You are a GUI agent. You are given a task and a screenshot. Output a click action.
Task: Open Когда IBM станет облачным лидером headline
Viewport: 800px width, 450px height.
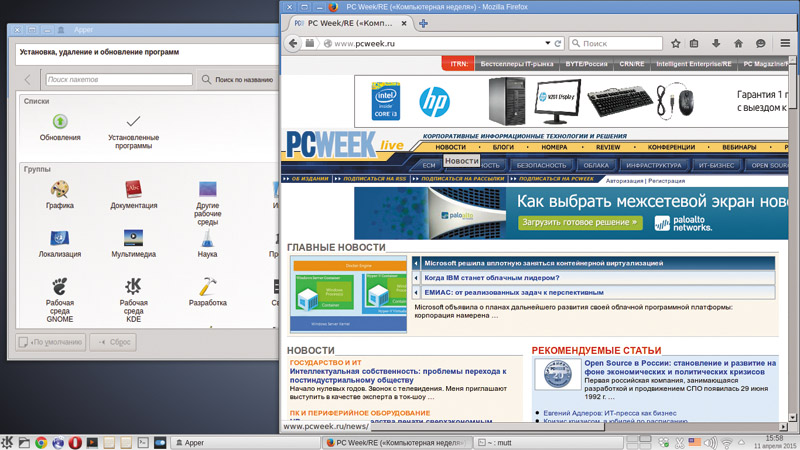(x=492, y=278)
